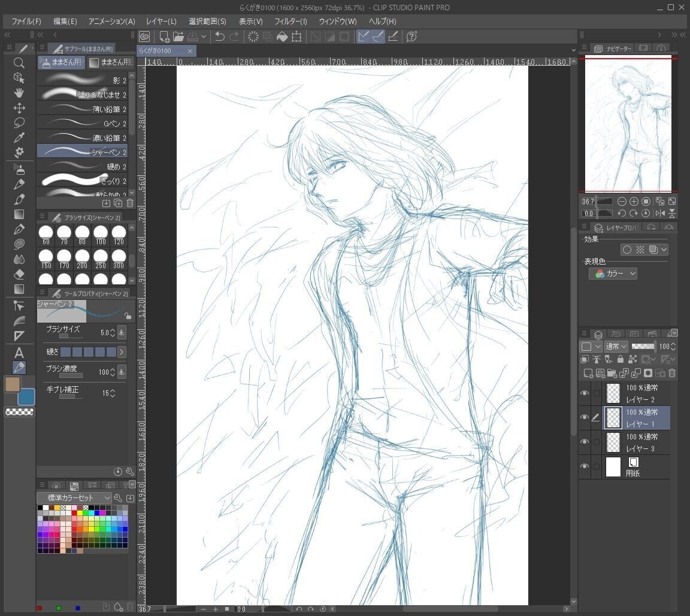The height and width of the screenshot is (616, 690).
Task: Select the 薄い鉛筆 2 sub tool
Action: 82,108
